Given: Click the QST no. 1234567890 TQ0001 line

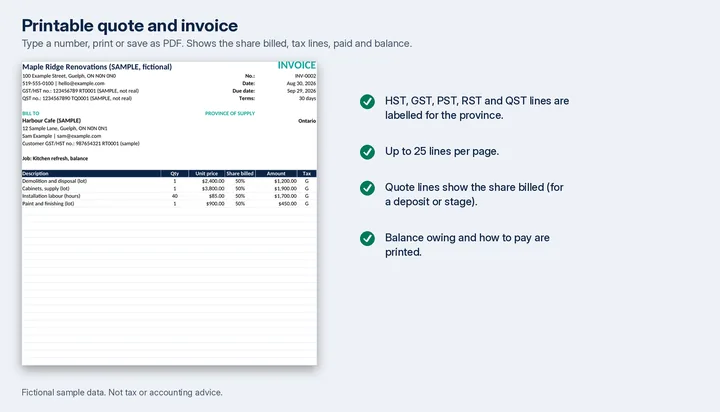Looking at the screenshot, I should pyautogui.click(x=77, y=98).
